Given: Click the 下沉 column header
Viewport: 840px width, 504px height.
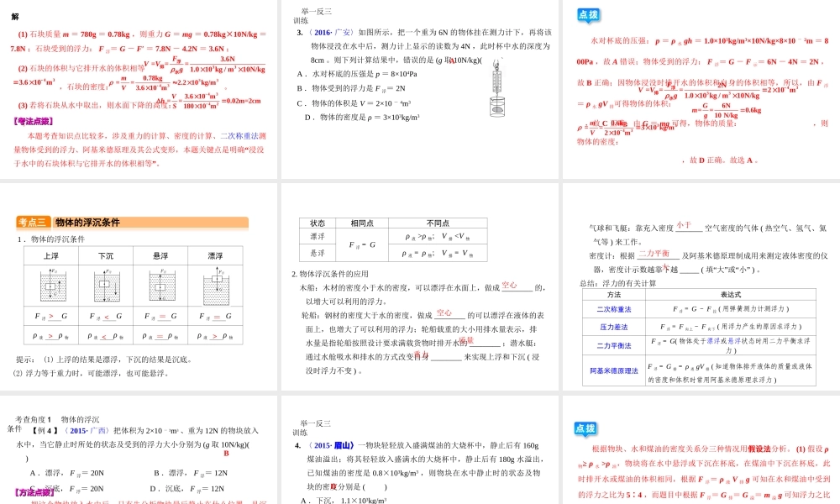Looking at the screenshot, I should pyautogui.click(x=106, y=256).
